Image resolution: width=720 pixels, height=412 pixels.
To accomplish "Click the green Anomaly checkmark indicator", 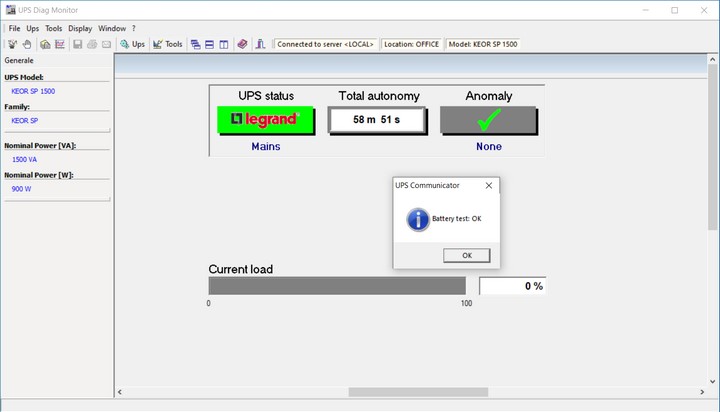I will [x=489, y=120].
